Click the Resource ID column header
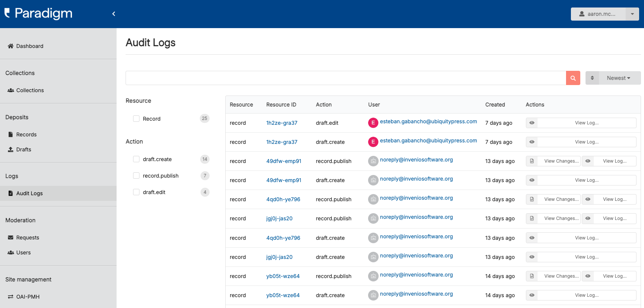 coord(281,105)
